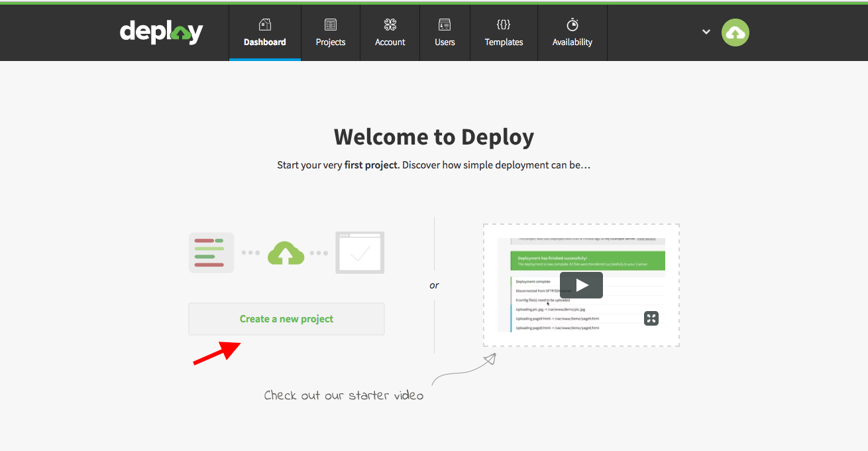Click the code lines illustration icon
868x451 pixels.
(211, 253)
